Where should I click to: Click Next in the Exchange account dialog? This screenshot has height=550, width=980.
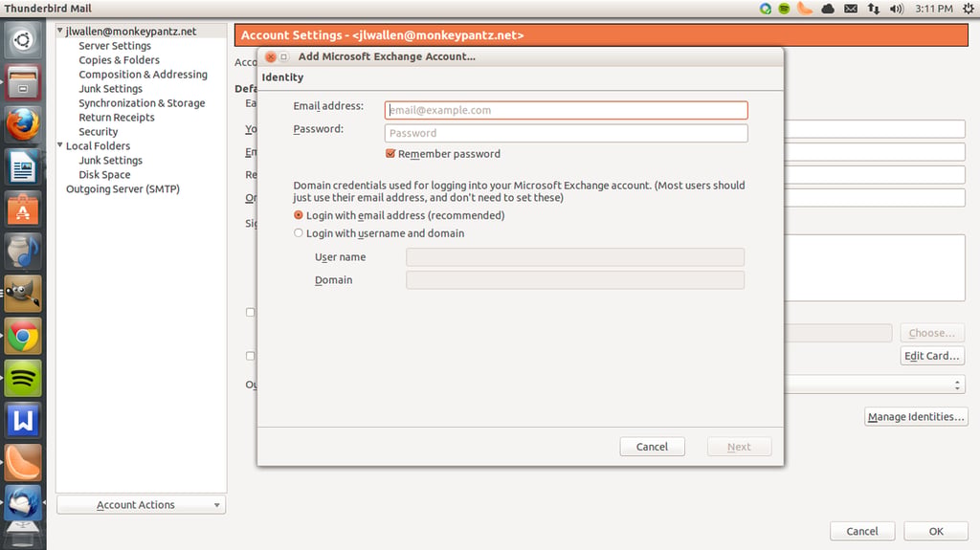[739, 447]
